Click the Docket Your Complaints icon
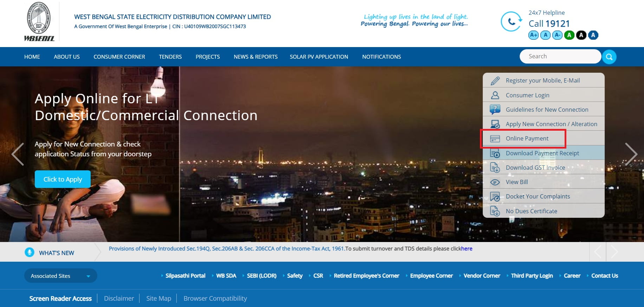This screenshot has height=307, width=644. coord(495,197)
